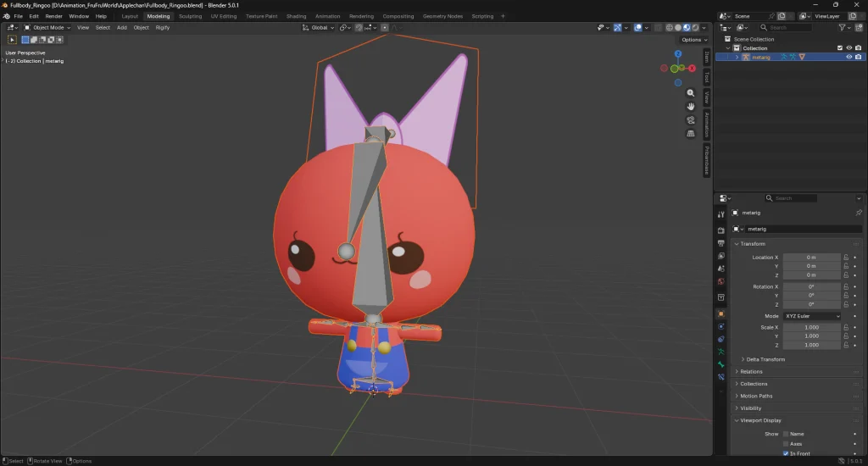This screenshot has height=466, width=868.
Task: Collapse the Collection tree item in outliner
Action: pyautogui.click(x=728, y=48)
